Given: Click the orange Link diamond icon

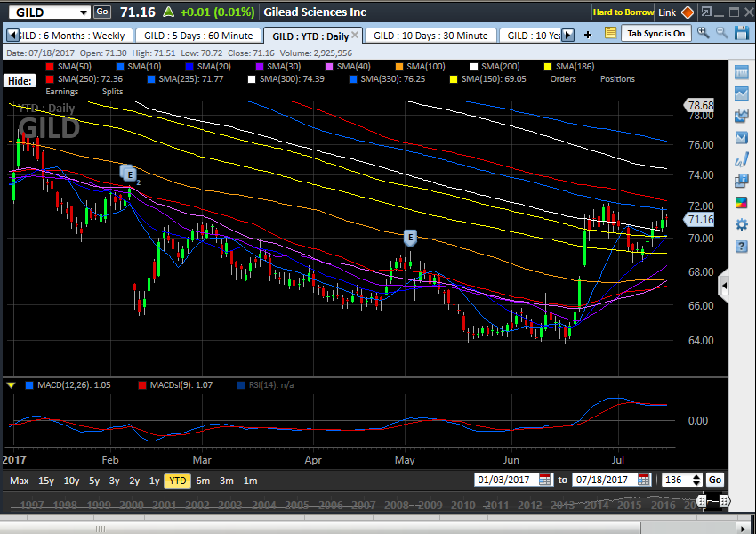Looking at the screenshot, I should [x=688, y=12].
